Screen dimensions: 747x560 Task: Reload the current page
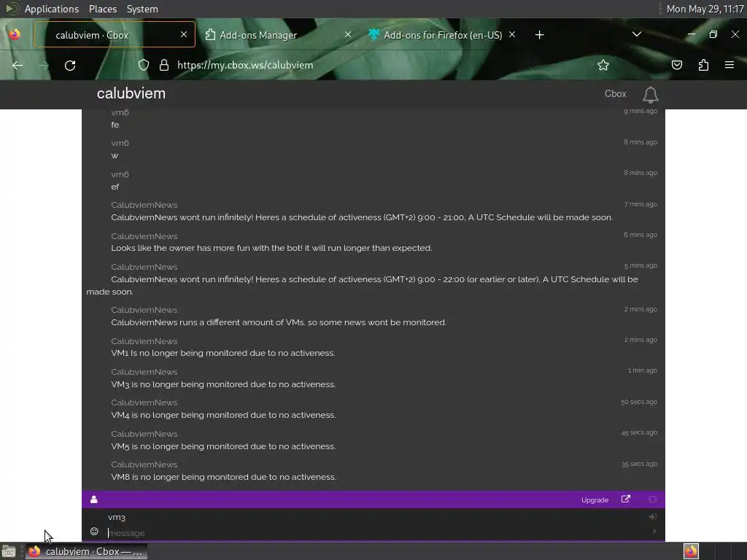70,65
